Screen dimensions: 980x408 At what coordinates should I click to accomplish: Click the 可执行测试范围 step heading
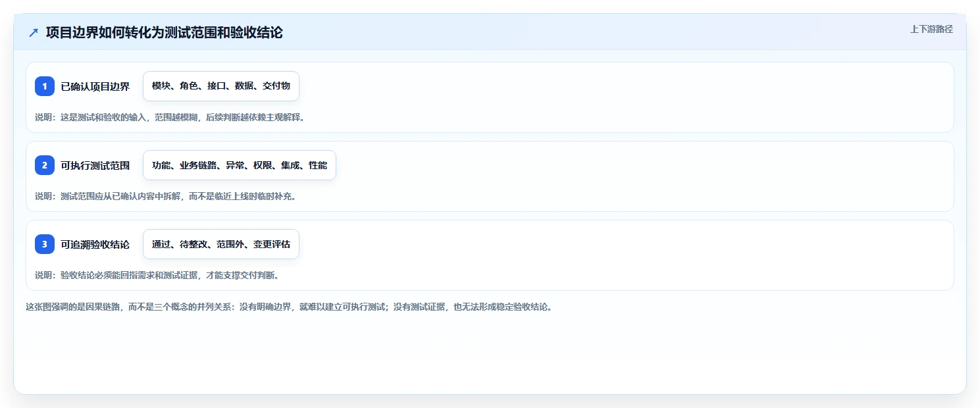click(x=95, y=165)
